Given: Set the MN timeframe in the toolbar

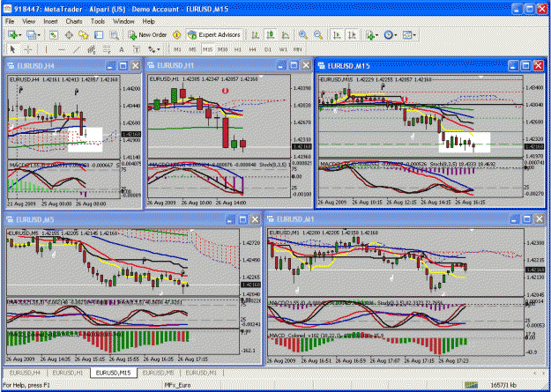Looking at the screenshot, I should click(x=298, y=49).
